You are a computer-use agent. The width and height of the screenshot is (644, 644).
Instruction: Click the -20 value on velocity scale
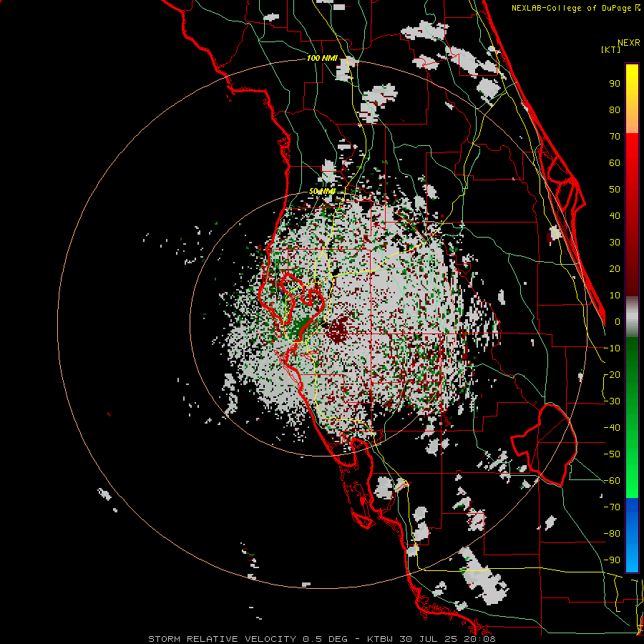[613, 374]
